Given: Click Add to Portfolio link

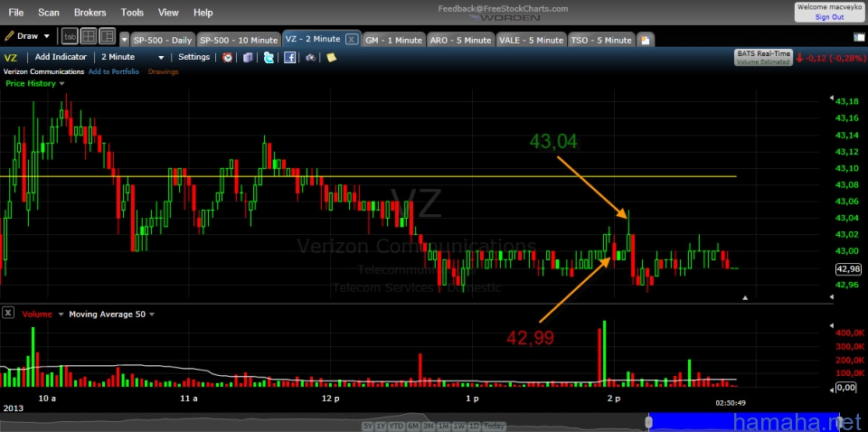Looking at the screenshot, I should tap(114, 71).
